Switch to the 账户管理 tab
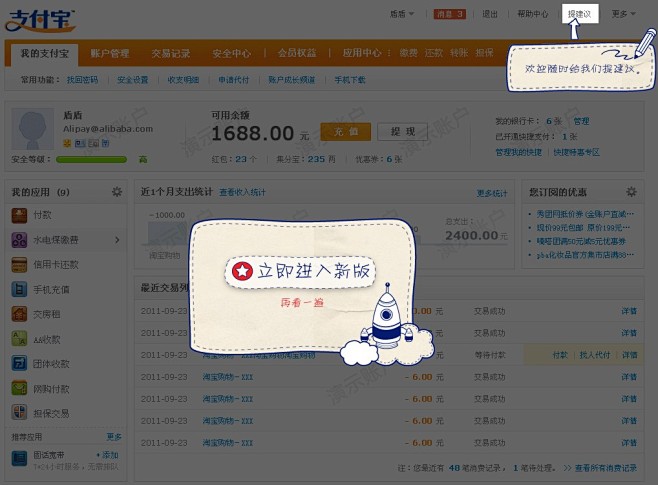The width and height of the screenshot is (658, 485). pos(109,52)
